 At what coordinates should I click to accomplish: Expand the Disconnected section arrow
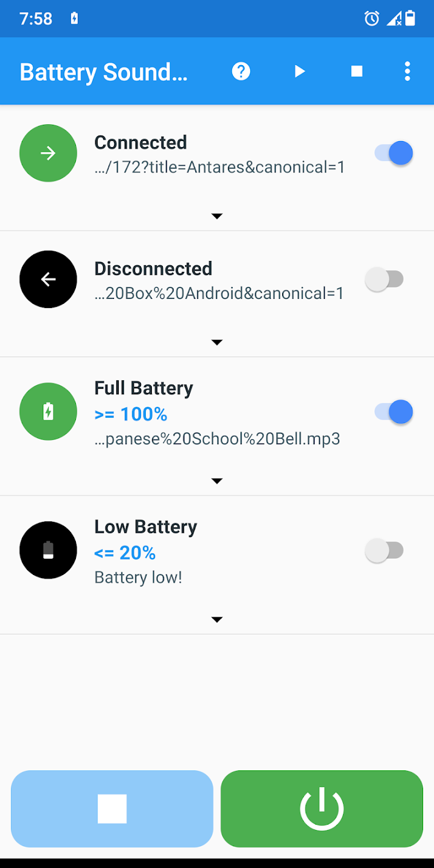(x=217, y=342)
